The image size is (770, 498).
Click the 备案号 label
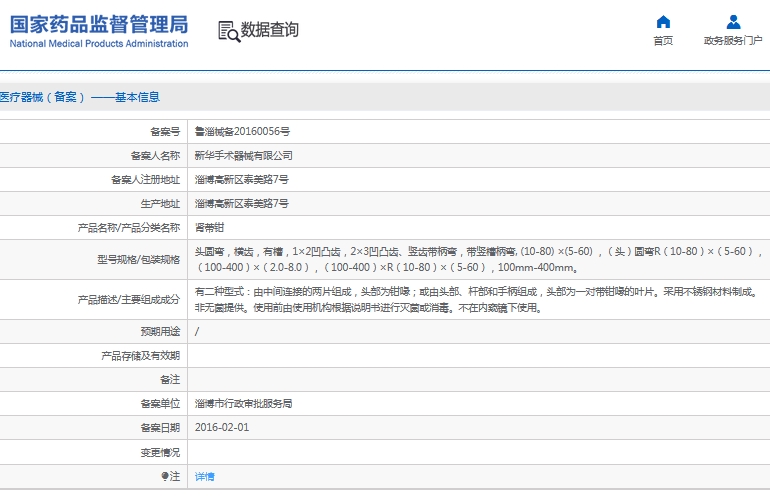click(165, 132)
